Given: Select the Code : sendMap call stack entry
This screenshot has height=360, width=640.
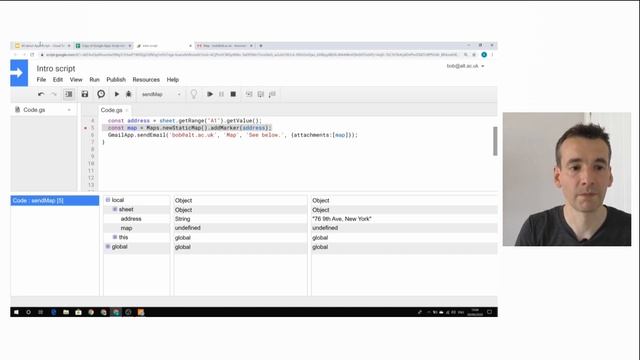Looking at the screenshot, I should (x=55, y=200).
